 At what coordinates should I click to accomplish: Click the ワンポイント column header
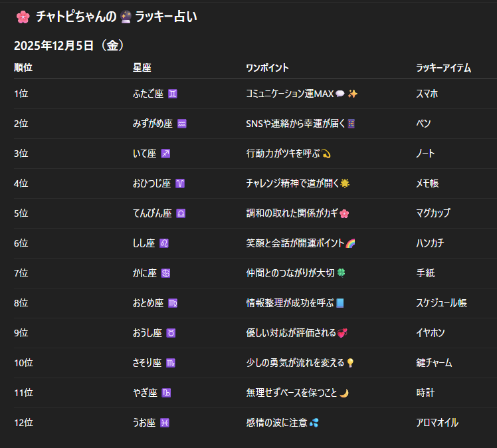point(267,68)
